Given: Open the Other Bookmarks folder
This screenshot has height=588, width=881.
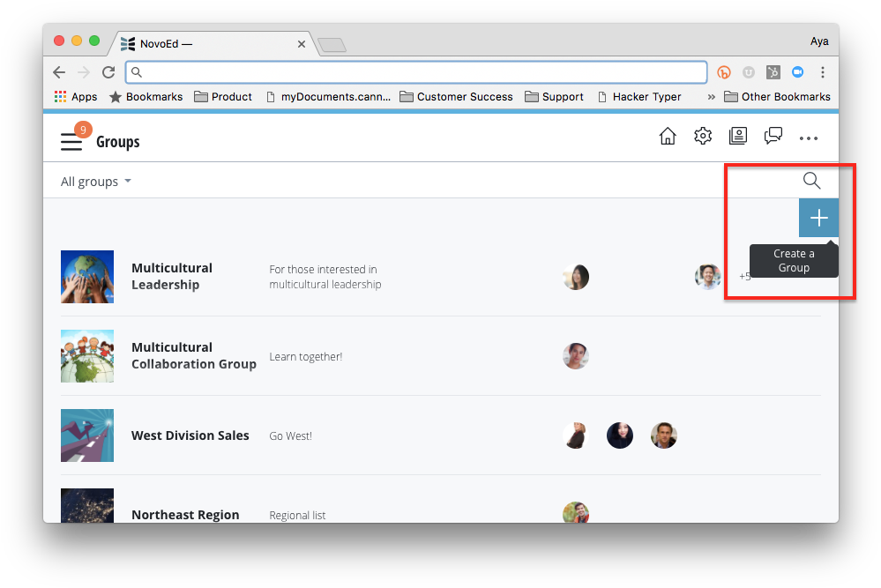Looking at the screenshot, I should pos(777,97).
